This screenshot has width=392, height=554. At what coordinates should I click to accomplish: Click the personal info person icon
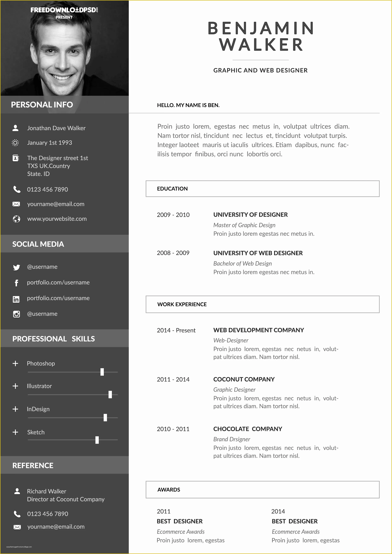pos(15,128)
